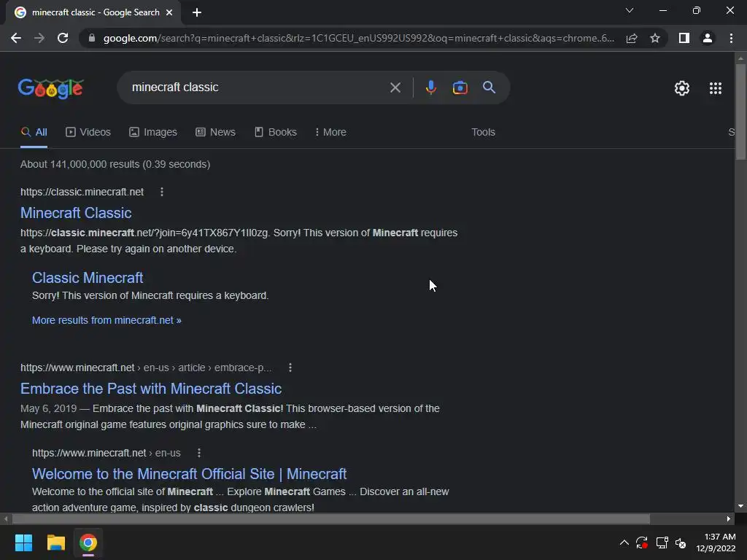Screen dimensions: 747x560
Task: Switch to Books results
Action: coord(275,133)
